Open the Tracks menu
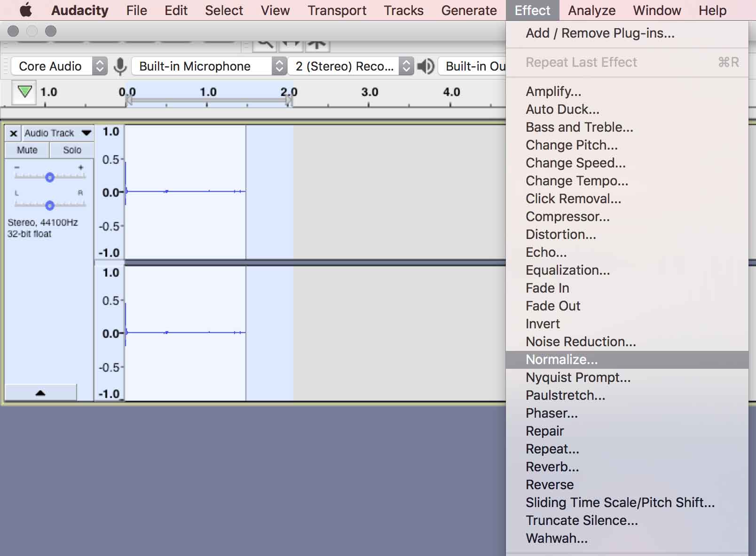 click(x=403, y=10)
